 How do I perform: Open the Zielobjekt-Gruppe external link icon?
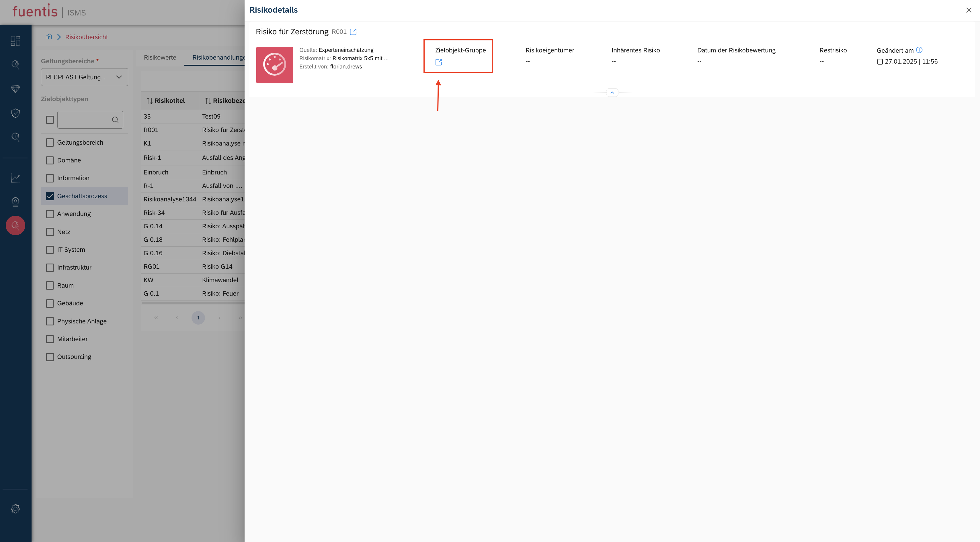(x=438, y=62)
